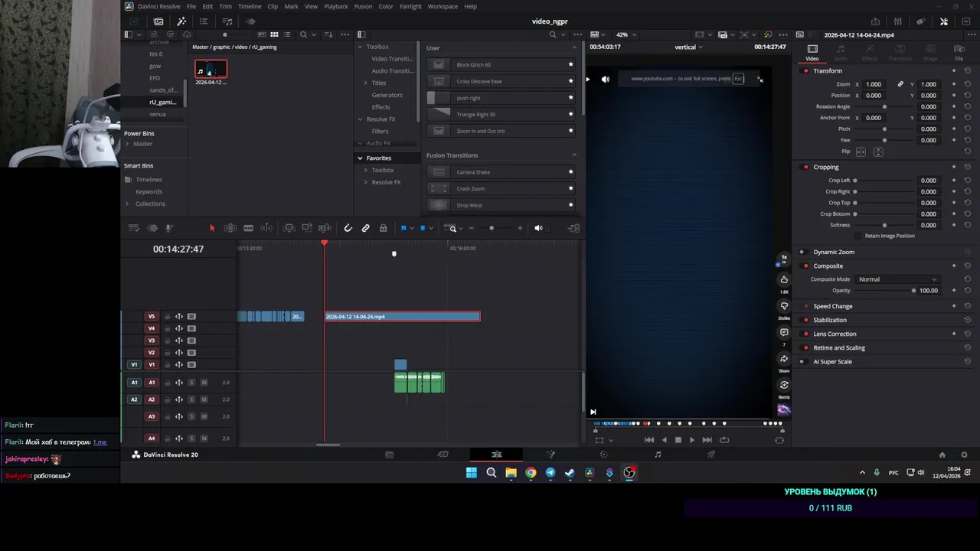This screenshot has height=551, width=980.
Task: Click the Insert Clip tool icon
Action: coord(289,228)
